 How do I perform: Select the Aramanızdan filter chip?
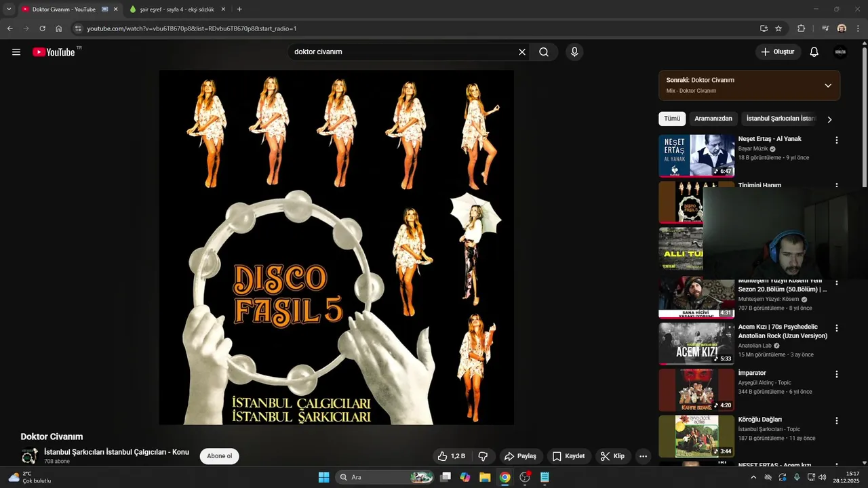click(713, 119)
